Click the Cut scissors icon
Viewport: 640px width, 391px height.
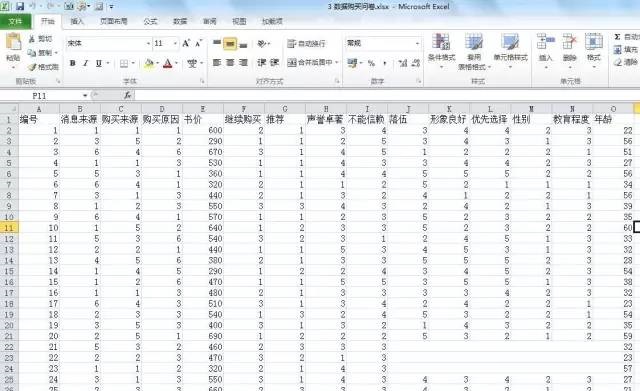[33, 39]
